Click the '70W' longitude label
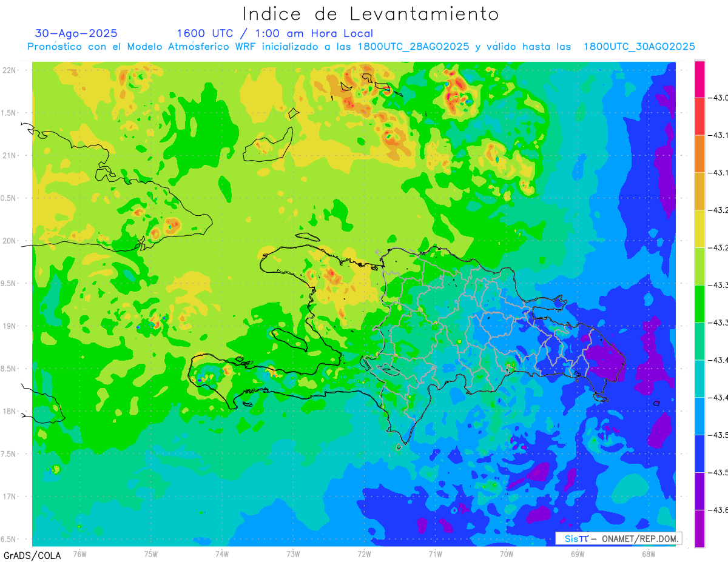728x562 pixels. (x=507, y=554)
